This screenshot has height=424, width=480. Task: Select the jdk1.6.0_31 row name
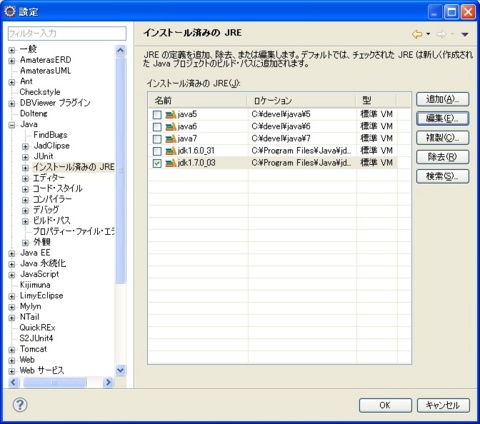[x=196, y=151]
